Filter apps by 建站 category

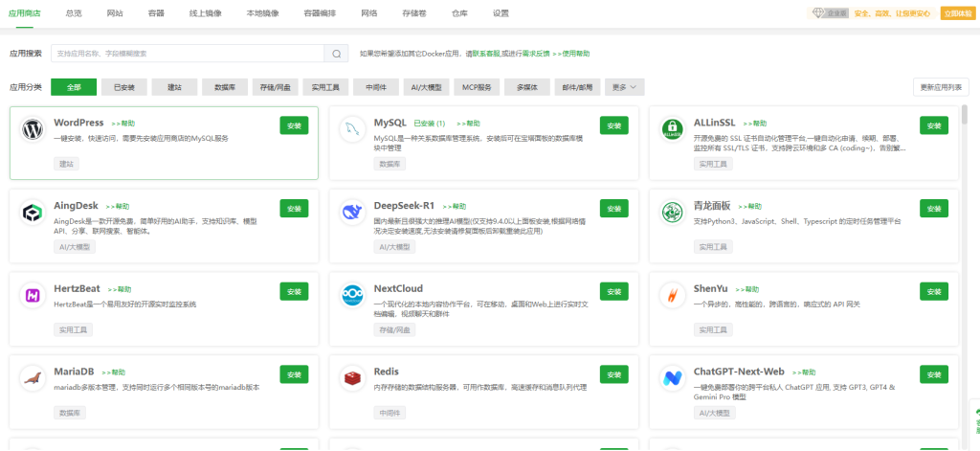coord(174,87)
